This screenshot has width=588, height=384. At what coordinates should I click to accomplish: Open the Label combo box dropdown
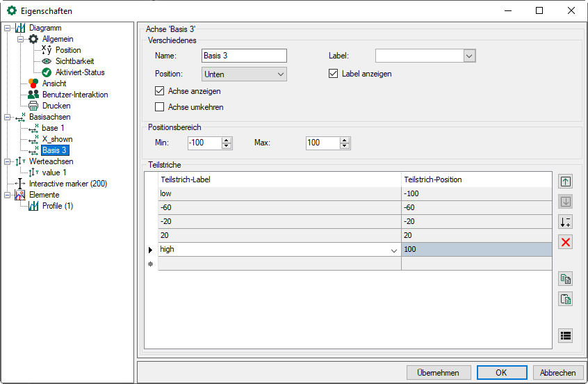(469, 56)
